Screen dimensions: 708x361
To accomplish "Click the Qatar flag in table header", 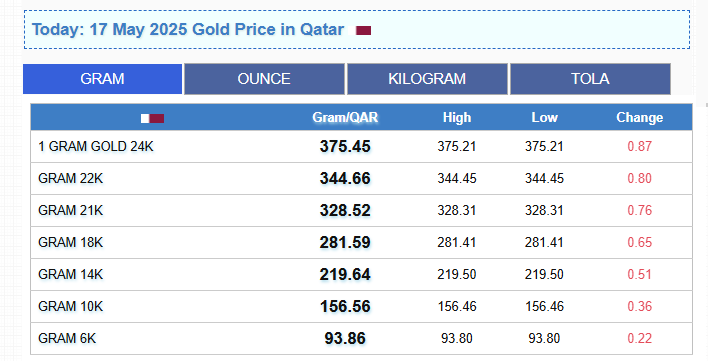I will [x=152, y=118].
